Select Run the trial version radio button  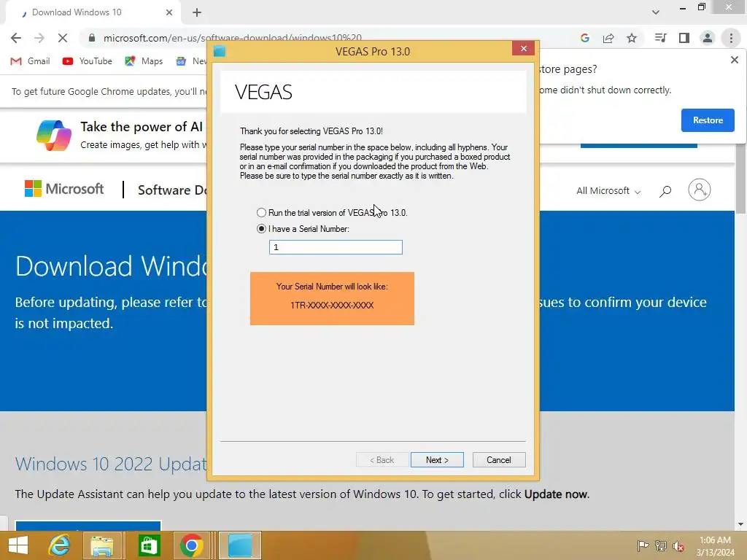pyautogui.click(x=261, y=212)
